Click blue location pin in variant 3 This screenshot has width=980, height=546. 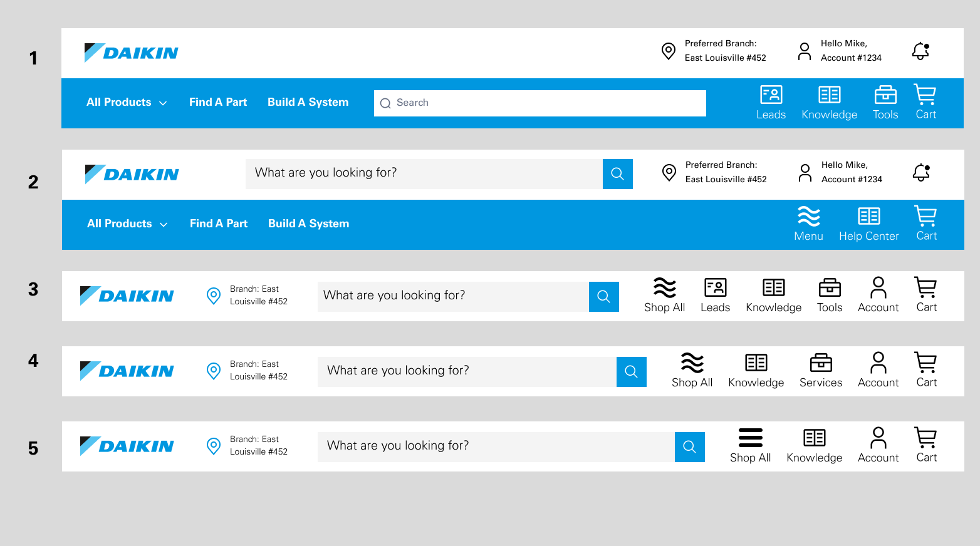click(214, 296)
